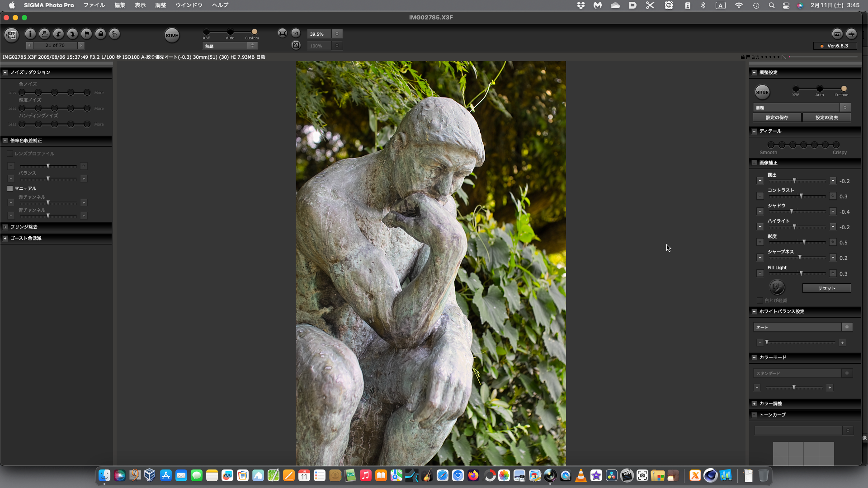Open the image info button

(30, 34)
